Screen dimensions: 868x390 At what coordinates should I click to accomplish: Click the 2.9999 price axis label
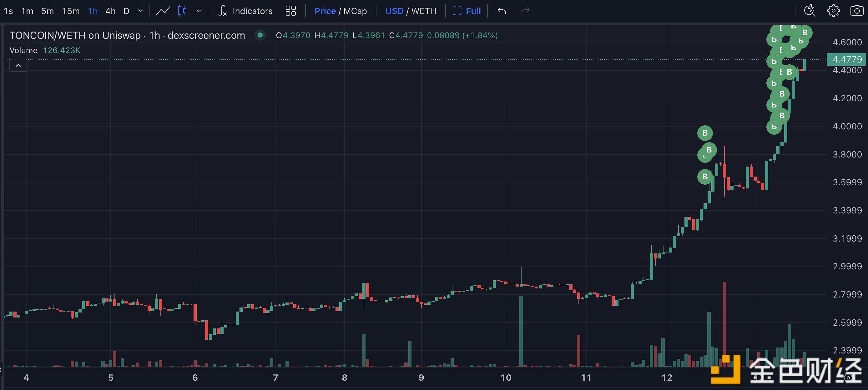tap(847, 266)
